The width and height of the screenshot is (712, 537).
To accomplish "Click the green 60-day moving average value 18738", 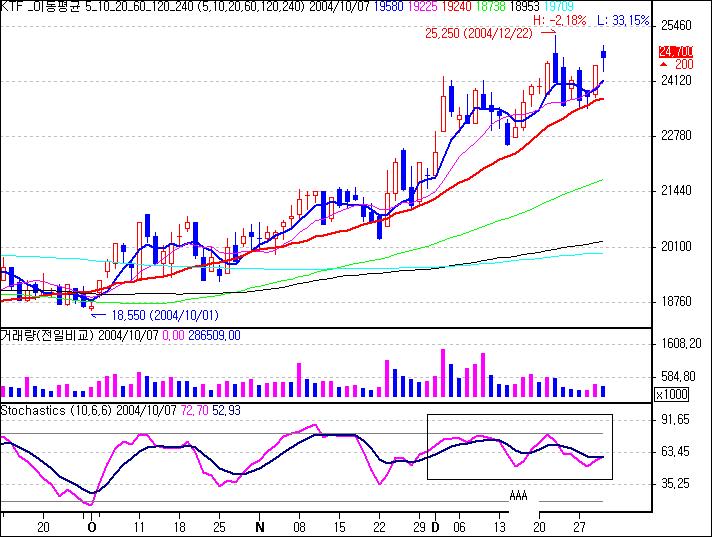I will pyautogui.click(x=489, y=7).
